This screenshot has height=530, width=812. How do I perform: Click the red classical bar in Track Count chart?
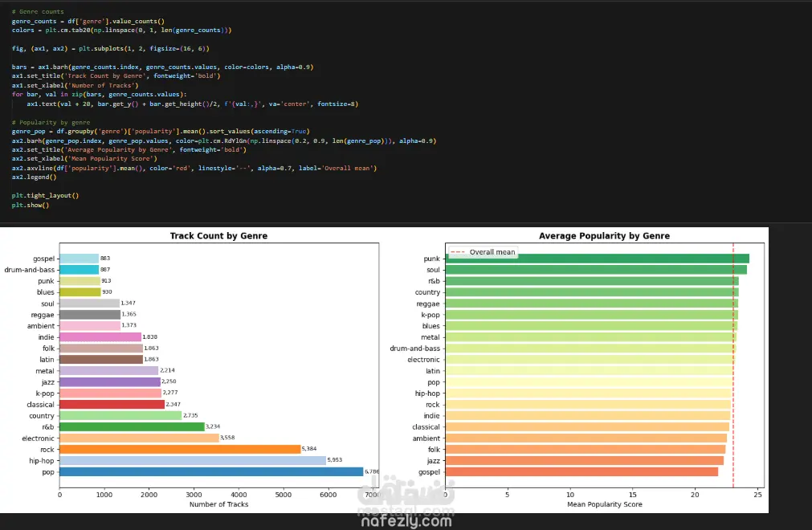tap(112, 405)
